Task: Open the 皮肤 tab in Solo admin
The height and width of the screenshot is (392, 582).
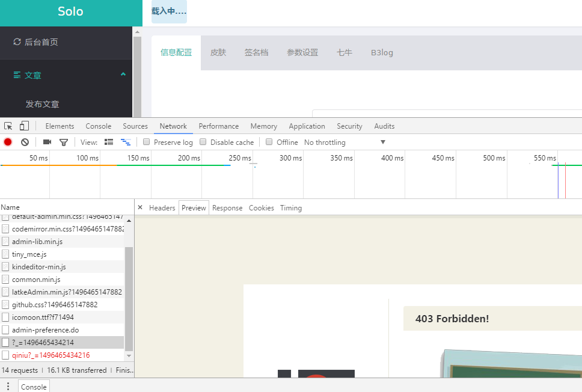Action: pos(218,52)
